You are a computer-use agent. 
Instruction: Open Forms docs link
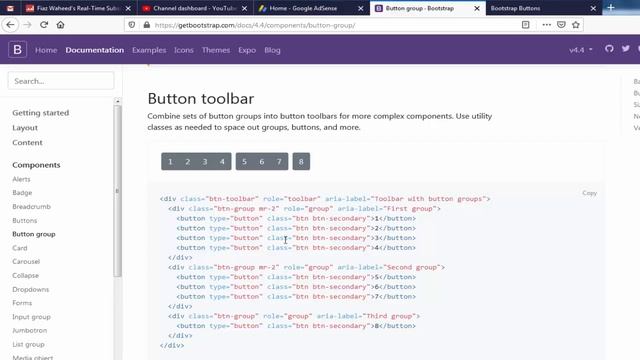[22, 303]
